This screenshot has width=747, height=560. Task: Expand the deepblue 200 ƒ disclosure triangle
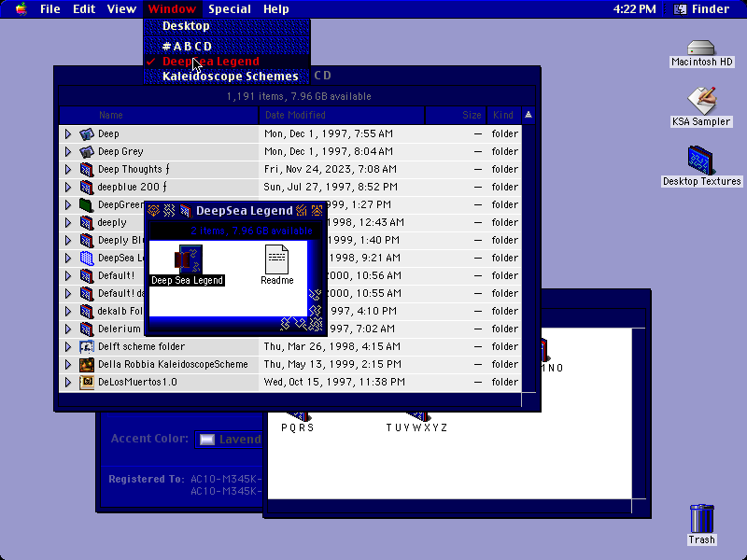click(68, 188)
